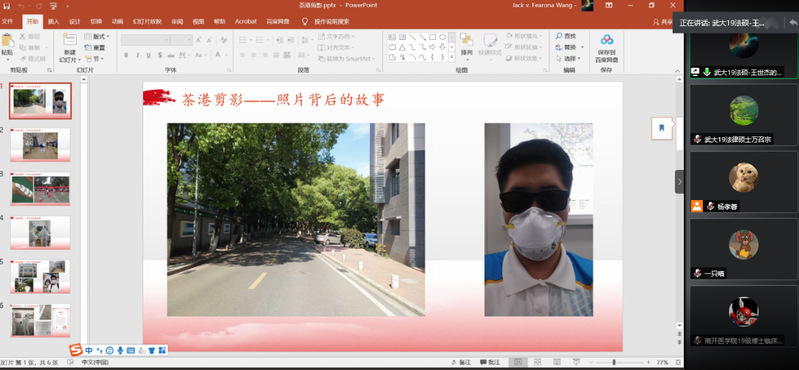
Task: Start Slide Show from status bar icon
Action: pos(576,362)
